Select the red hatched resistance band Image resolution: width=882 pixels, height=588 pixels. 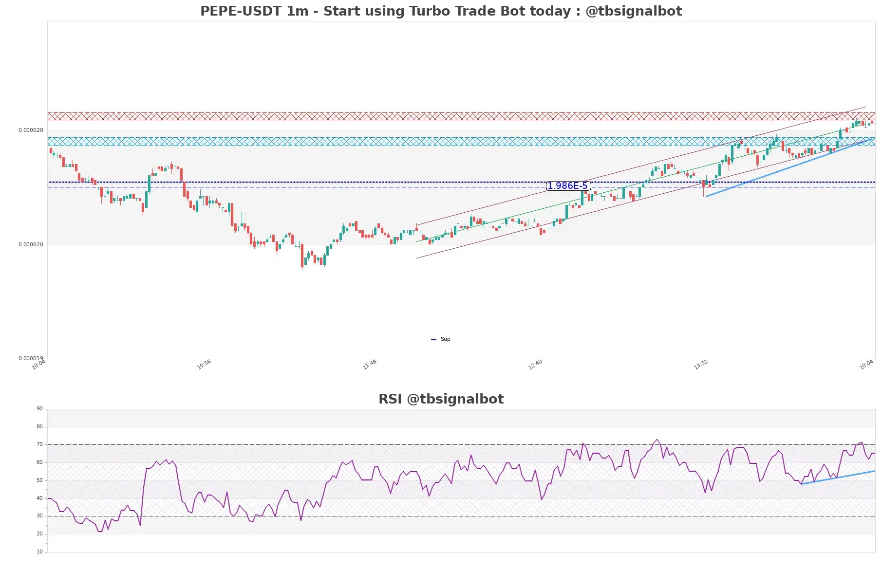pyautogui.click(x=461, y=116)
